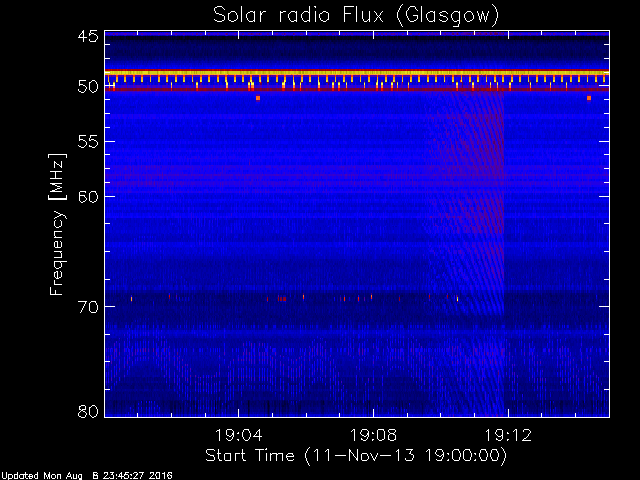
Task: Click the 55 frequency tick label
Action: [88, 142]
